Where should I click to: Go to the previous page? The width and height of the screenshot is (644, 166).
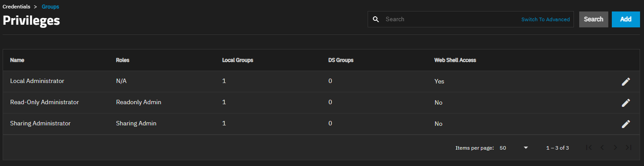(602, 147)
